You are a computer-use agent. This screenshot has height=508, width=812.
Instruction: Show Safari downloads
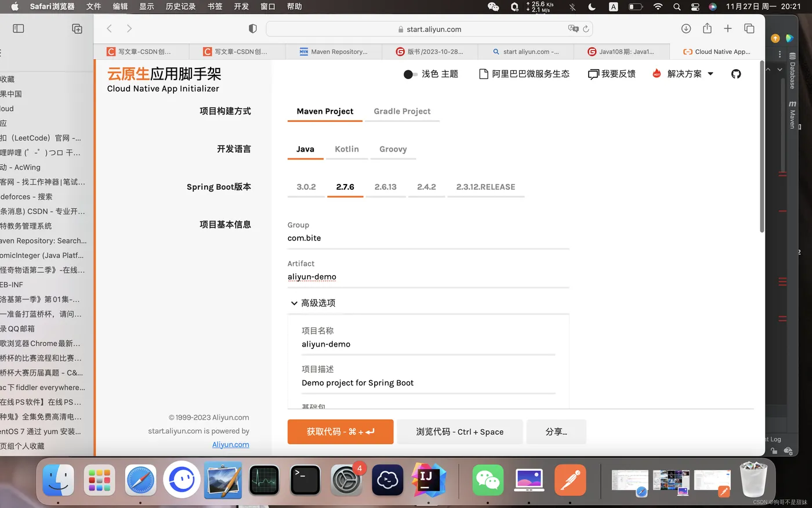[686, 28]
